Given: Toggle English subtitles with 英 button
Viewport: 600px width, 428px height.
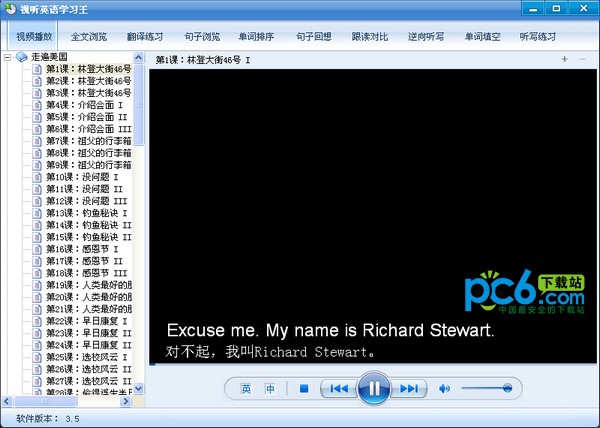Looking at the screenshot, I should [x=246, y=389].
